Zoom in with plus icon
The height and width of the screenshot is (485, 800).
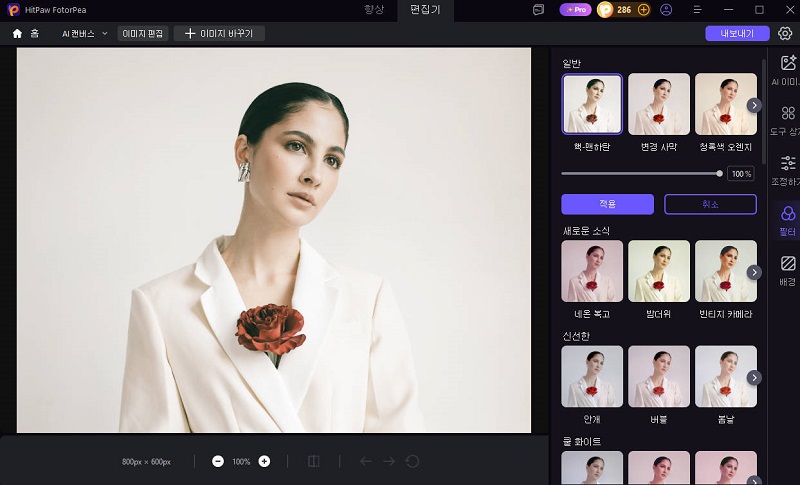pos(264,462)
